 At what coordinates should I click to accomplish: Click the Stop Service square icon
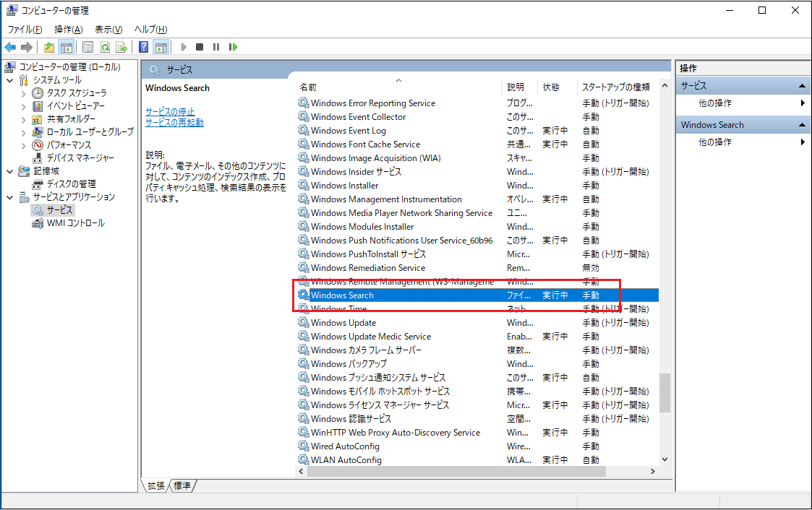[x=200, y=47]
